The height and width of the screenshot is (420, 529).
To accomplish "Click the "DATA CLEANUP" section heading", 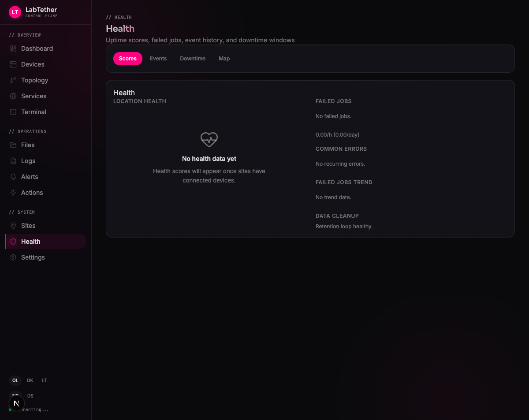I will pos(337,216).
